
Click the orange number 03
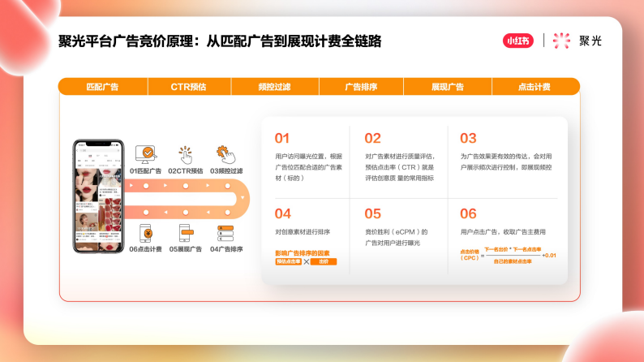pyautogui.click(x=468, y=139)
